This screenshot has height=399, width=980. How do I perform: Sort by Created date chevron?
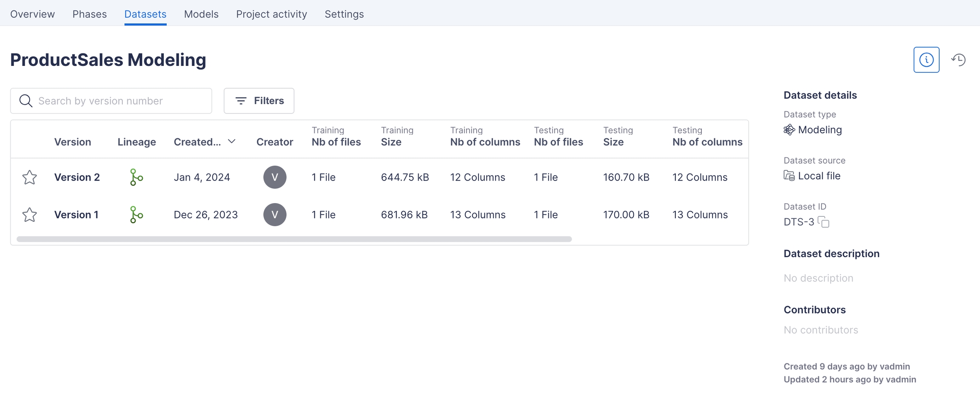click(232, 141)
